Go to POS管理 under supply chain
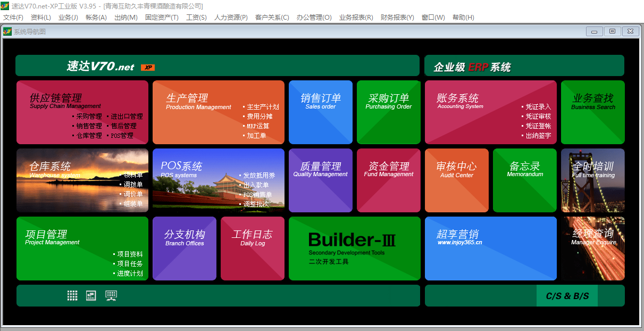Screen dimensions: 644x331 (122, 136)
